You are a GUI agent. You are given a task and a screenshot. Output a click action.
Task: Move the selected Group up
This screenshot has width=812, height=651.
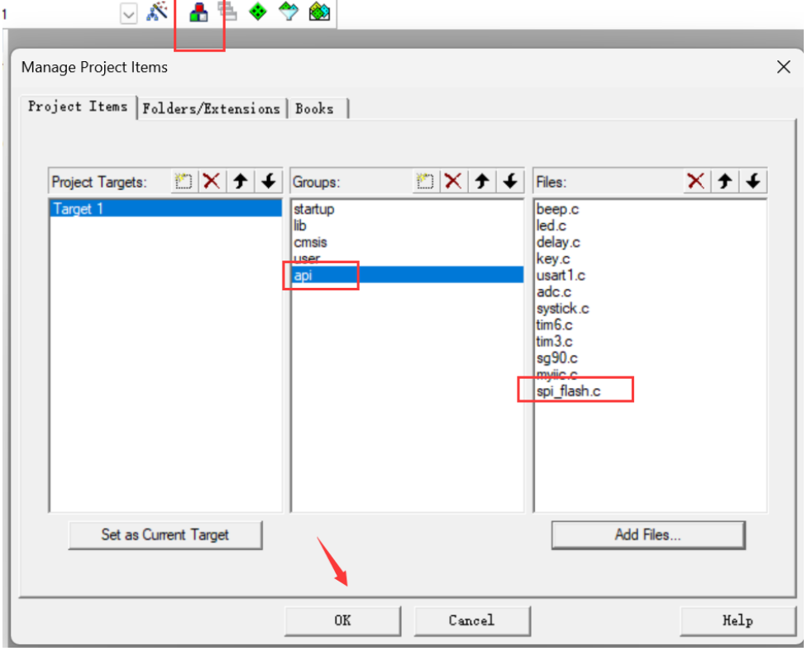(481, 182)
